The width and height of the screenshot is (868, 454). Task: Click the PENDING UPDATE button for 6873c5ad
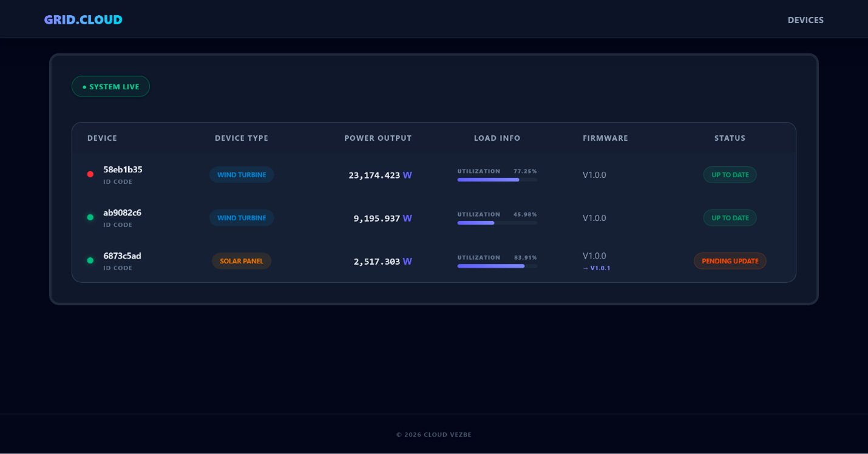click(x=730, y=260)
